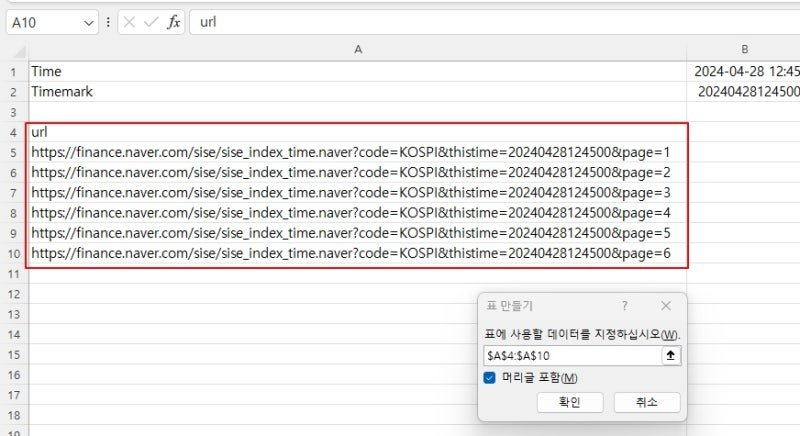Select column A header
Screen dimensions: 800x436
tap(358, 49)
